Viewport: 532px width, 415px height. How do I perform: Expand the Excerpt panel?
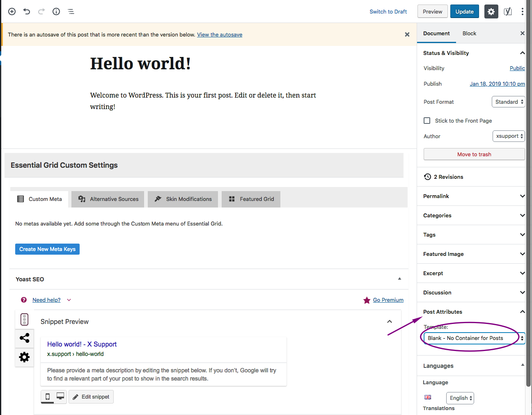point(523,273)
